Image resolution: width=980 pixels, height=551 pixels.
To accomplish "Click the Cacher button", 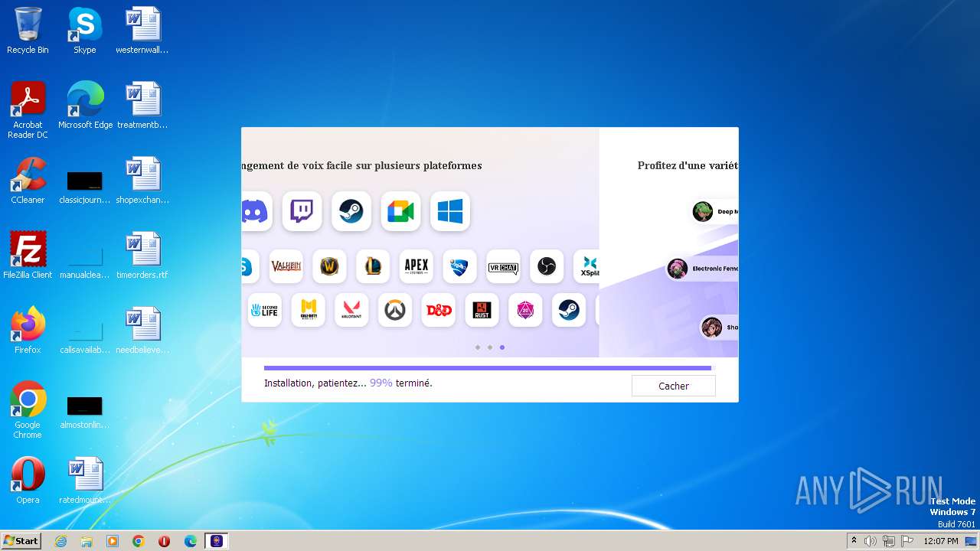I will point(674,386).
